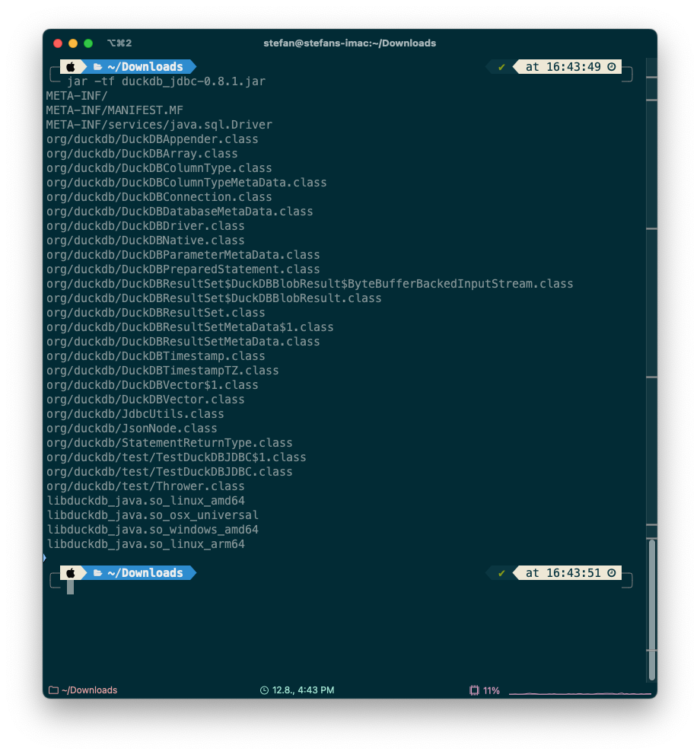Click DuckDBColumnTypeMetaData.class line
The height and width of the screenshot is (755, 700).
pyautogui.click(x=186, y=183)
